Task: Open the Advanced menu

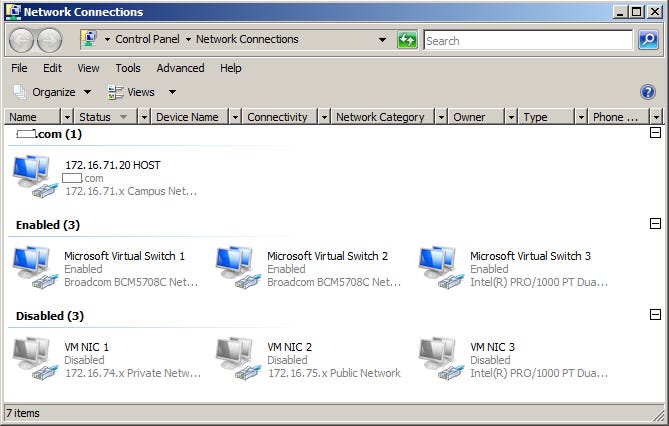Action: (x=180, y=68)
